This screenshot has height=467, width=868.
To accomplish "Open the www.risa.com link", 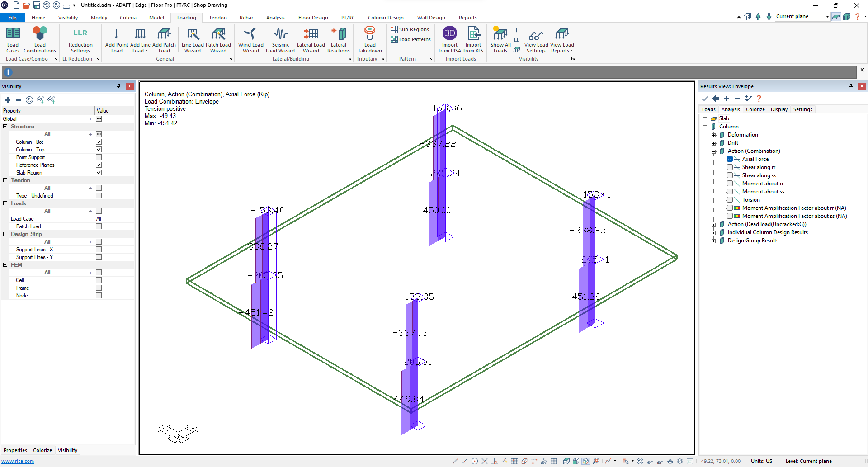I will (18, 461).
